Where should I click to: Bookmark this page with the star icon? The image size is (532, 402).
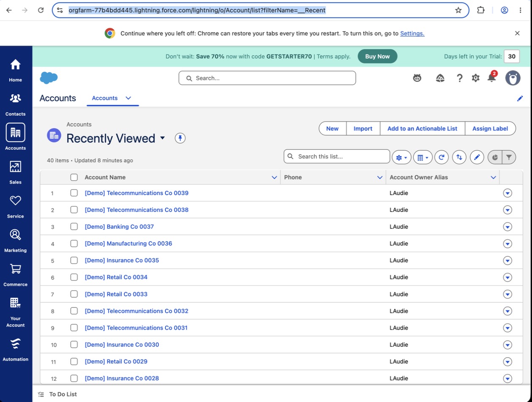(458, 10)
